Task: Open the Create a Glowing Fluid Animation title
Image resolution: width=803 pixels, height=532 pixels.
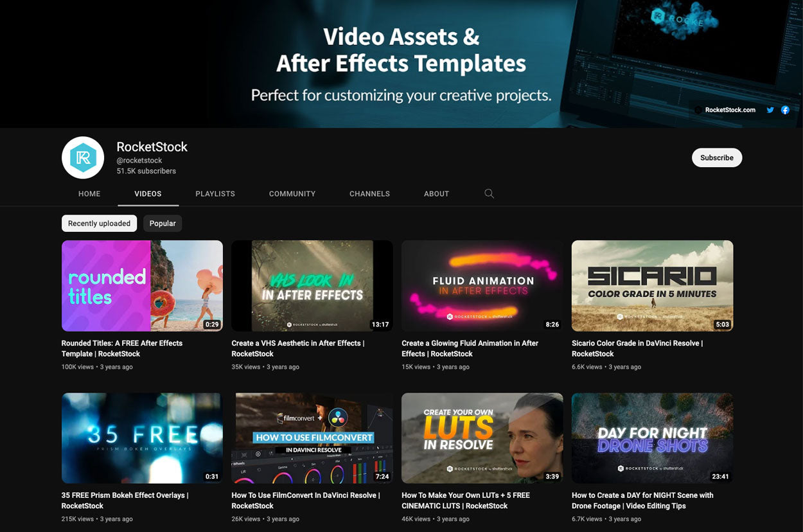Action: click(470, 348)
